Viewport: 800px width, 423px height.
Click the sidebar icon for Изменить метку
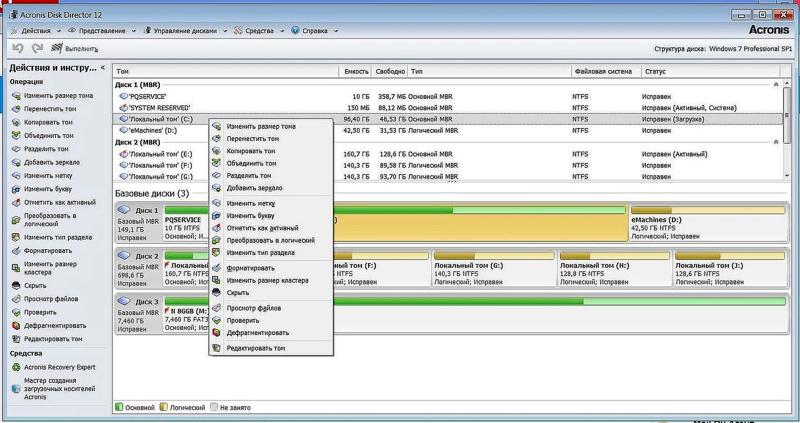point(16,175)
